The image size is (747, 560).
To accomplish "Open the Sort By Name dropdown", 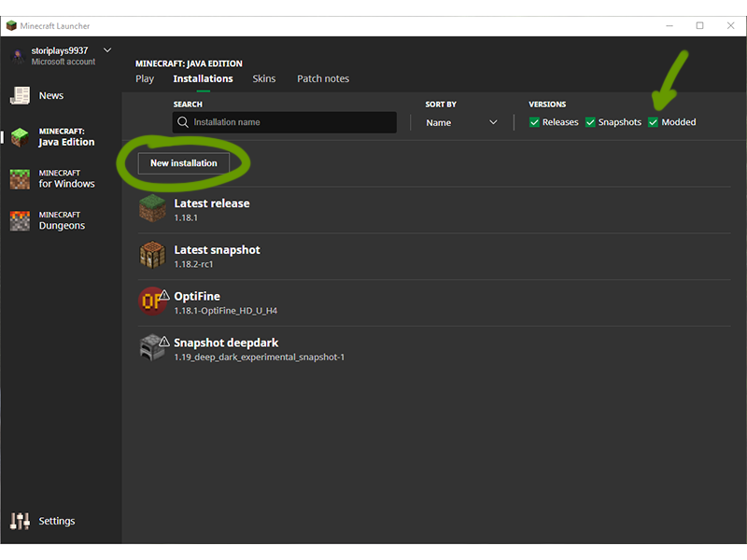I will click(x=461, y=122).
